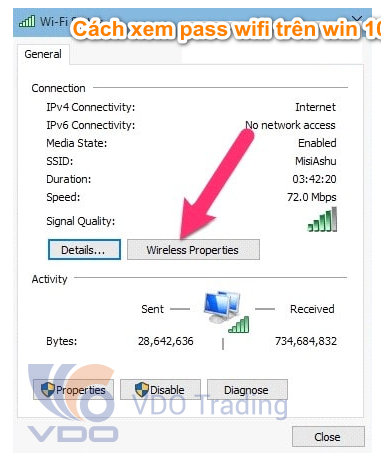Image resolution: width=381 pixels, height=461 pixels.
Task: Click the Sent label under Activity
Action: point(152,309)
